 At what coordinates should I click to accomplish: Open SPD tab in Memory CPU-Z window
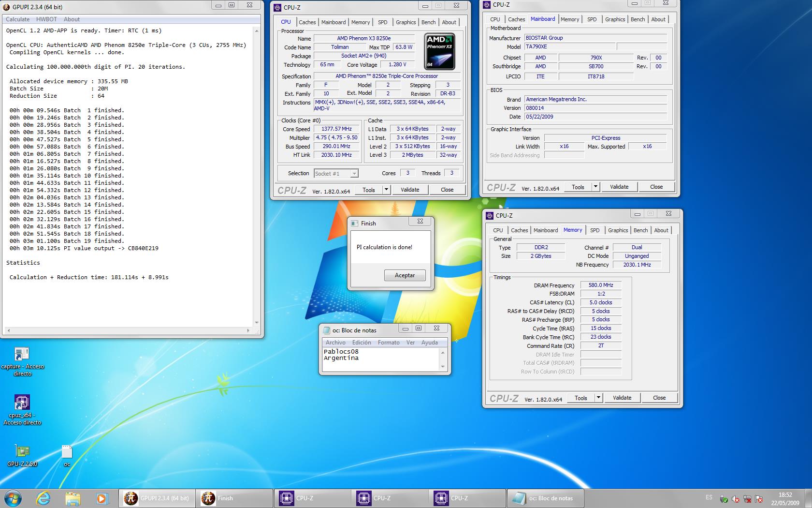pos(594,230)
